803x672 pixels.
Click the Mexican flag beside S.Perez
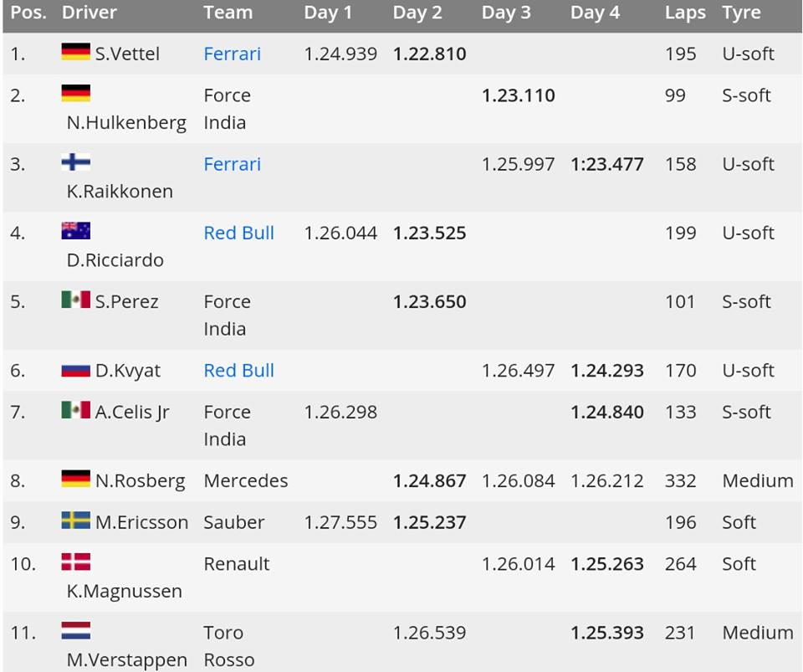pos(75,300)
